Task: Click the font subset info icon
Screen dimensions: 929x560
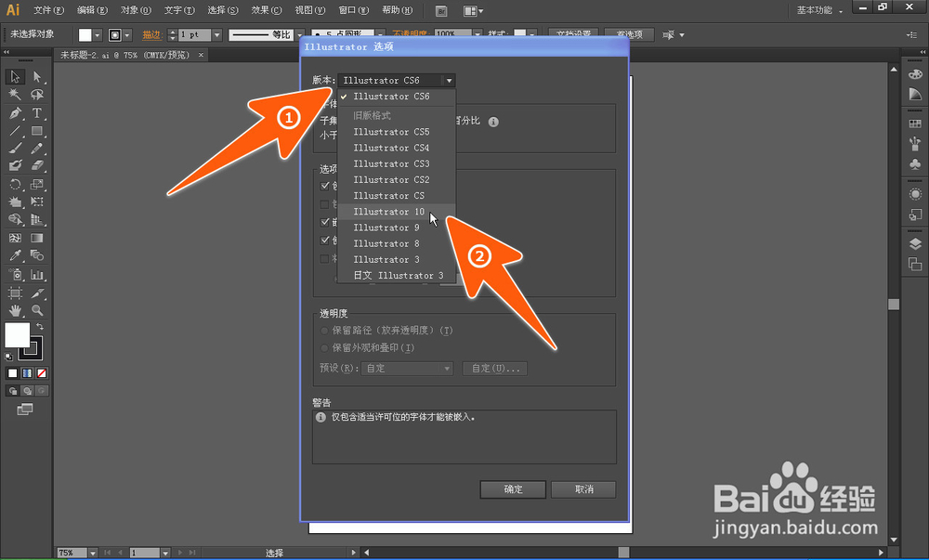Action: (x=493, y=122)
